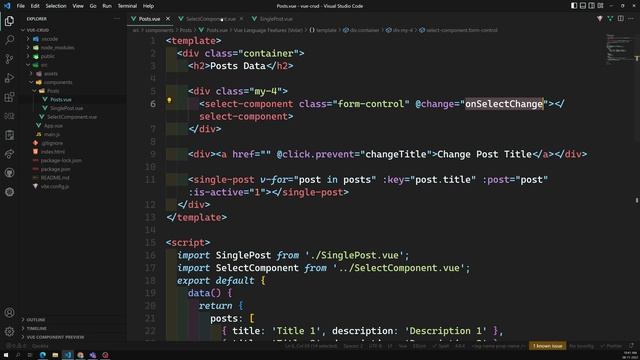Collapse the src folder
The height and width of the screenshot is (360, 640).
pyautogui.click(x=44, y=65)
